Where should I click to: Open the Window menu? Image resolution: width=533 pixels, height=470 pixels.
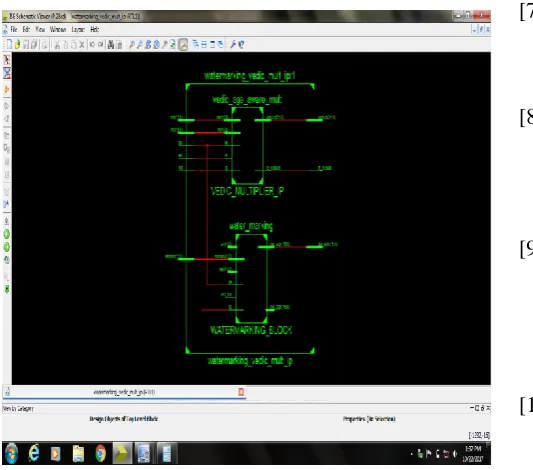[58, 30]
